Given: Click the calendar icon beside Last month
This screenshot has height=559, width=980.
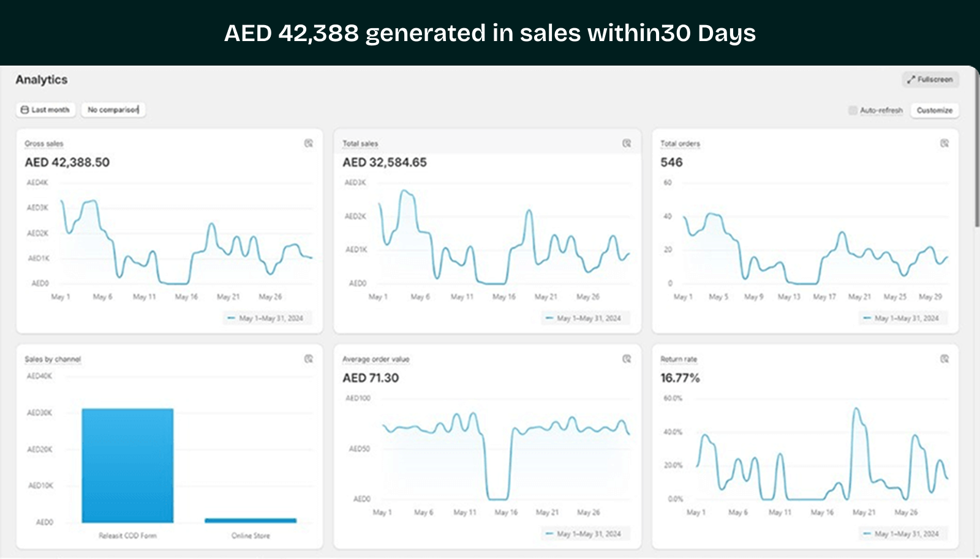Looking at the screenshot, I should pos(25,110).
